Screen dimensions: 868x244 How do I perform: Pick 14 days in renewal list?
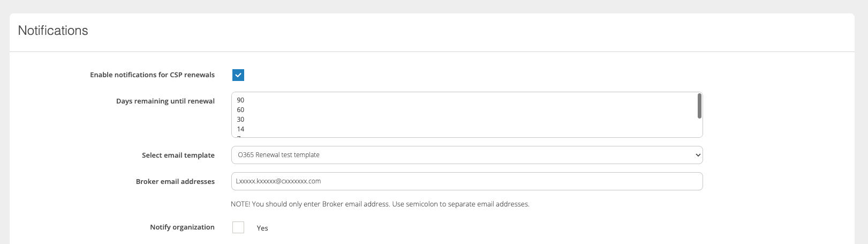(x=240, y=129)
